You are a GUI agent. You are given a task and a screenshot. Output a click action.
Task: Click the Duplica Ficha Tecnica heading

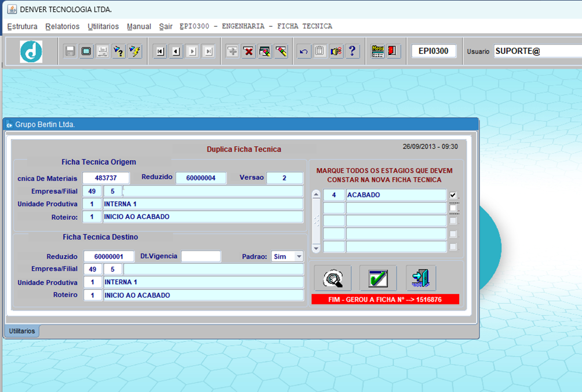point(244,149)
